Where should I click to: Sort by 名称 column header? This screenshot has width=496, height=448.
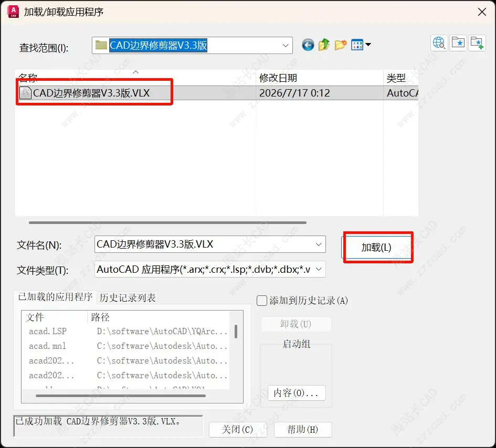pyautogui.click(x=135, y=78)
